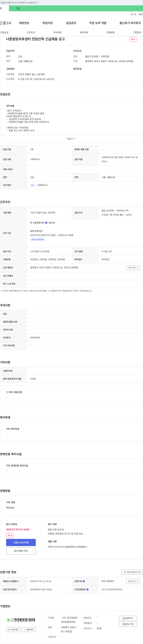This screenshot has width=143, height=644.
Task: Jump to 전형방법 section tab
Action: tap(111, 33)
